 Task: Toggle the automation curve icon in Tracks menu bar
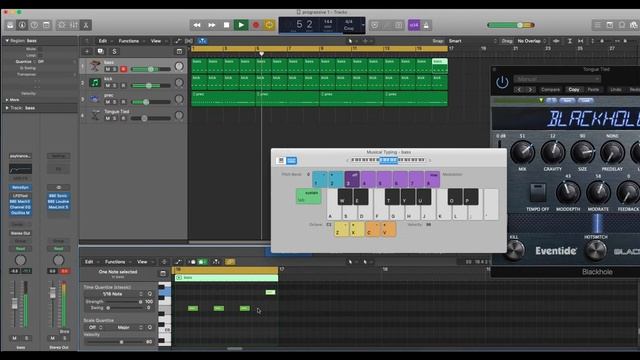point(178,41)
